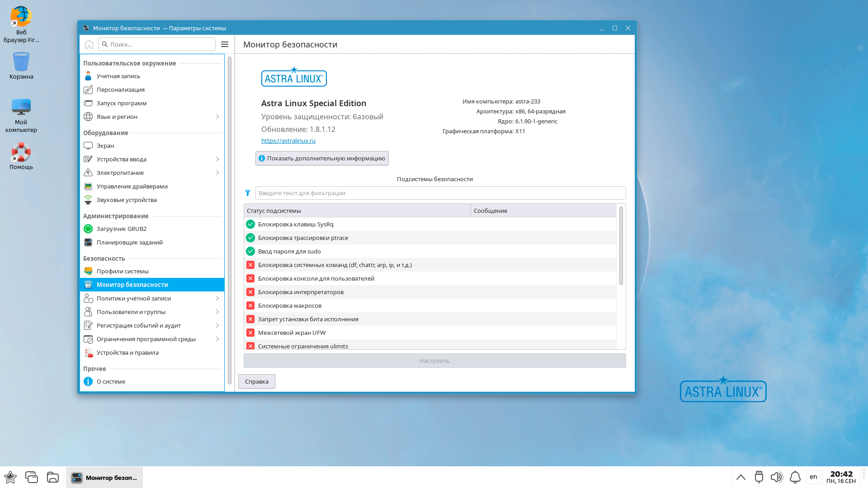Open GRUB2 bootloader settings
The width and height of the screenshot is (868, 488).
pyautogui.click(x=121, y=229)
